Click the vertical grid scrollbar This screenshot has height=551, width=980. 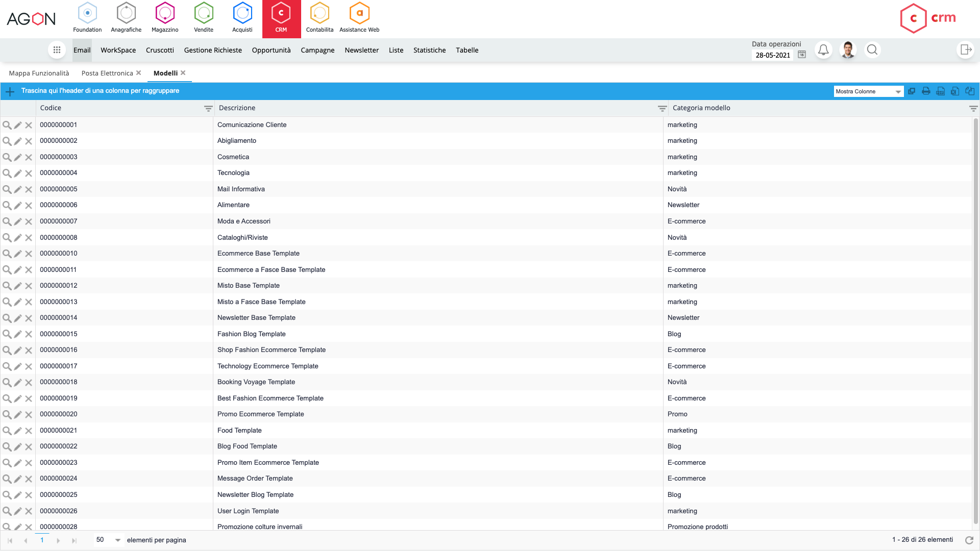(975, 321)
